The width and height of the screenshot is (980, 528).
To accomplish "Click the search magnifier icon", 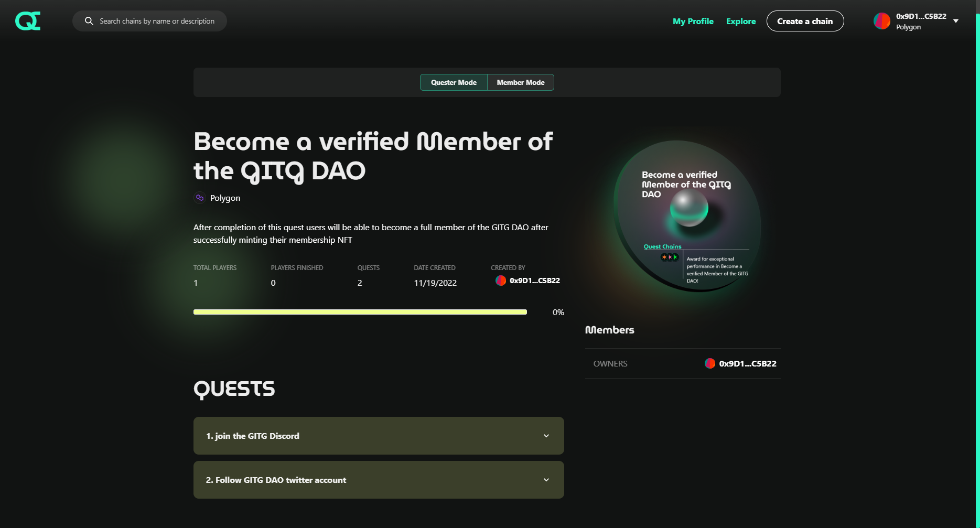I will click(89, 21).
